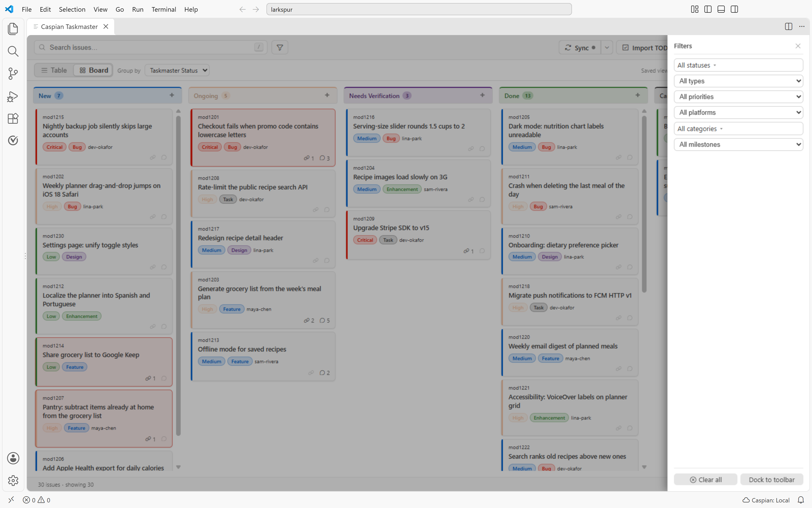This screenshot has width=812, height=508.
Task: Click the Done column scrollbar
Action: coord(644,204)
